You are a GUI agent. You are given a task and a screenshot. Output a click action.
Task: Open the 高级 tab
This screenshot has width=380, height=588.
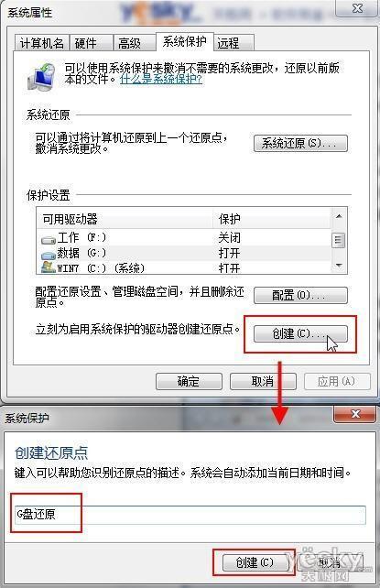click(x=135, y=43)
